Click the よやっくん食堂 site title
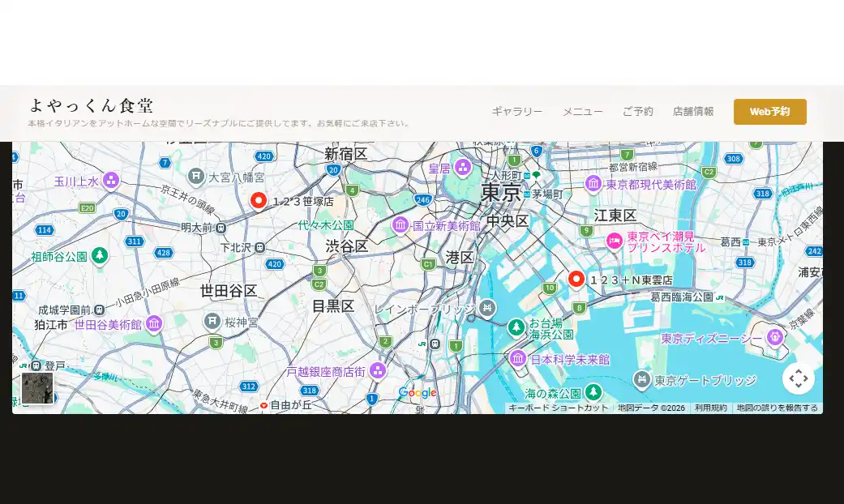This screenshot has height=504, width=844. 91,105
